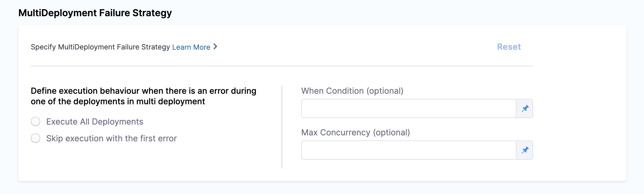This screenshot has height=194, width=644.
Task: Click the 'When Condition (optional)' field label
Action: click(352, 91)
